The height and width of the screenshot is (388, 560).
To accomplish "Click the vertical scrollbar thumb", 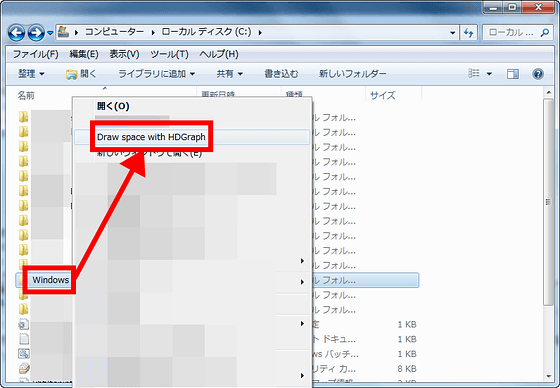I will (549, 202).
